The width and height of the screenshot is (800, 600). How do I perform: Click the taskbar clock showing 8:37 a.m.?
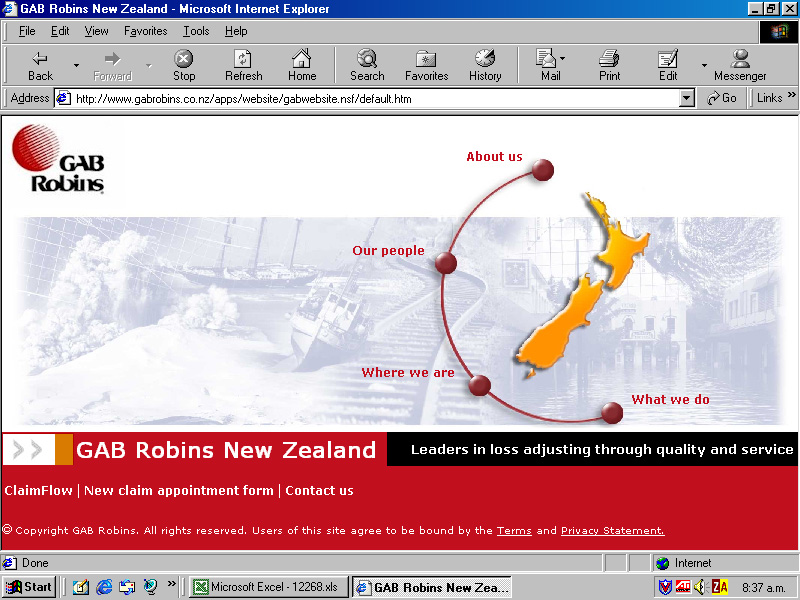pyautogui.click(x=763, y=587)
